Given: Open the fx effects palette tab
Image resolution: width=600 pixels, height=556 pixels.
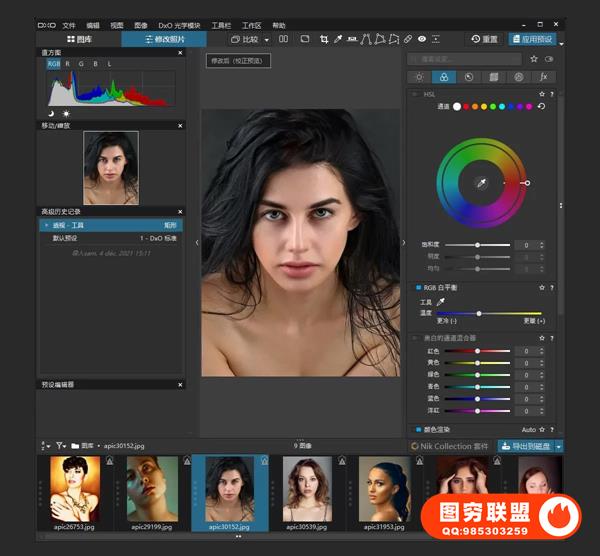Looking at the screenshot, I should coord(543,77).
